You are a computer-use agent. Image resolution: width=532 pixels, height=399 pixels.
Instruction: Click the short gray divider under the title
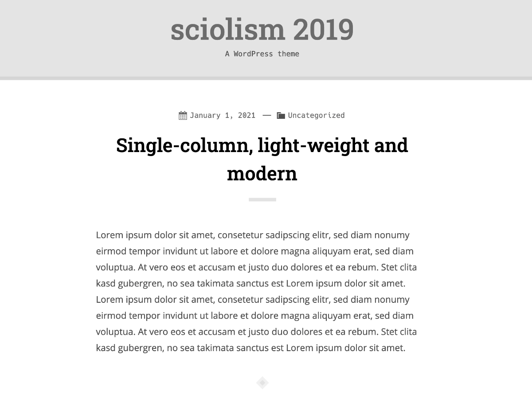[262, 199]
